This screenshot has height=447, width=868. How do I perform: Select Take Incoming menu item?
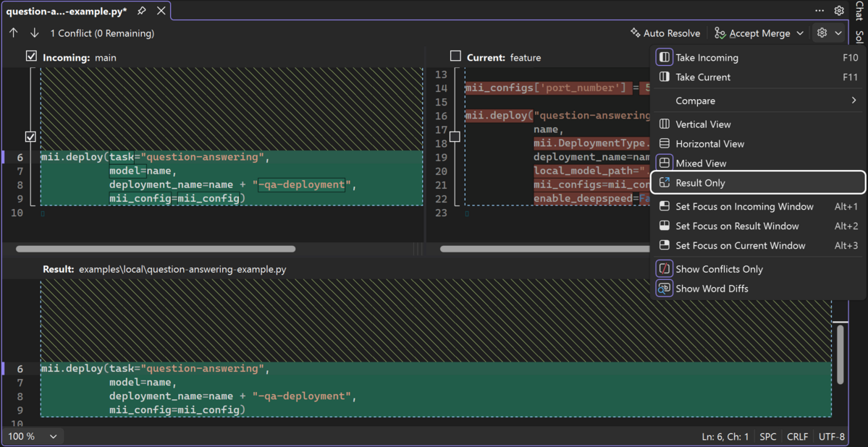[758, 58]
